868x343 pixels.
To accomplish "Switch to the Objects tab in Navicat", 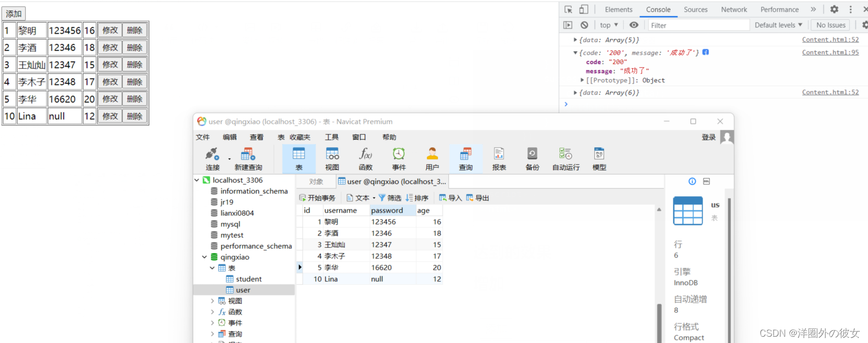I will pyautogui.click(x=316, y=181).
